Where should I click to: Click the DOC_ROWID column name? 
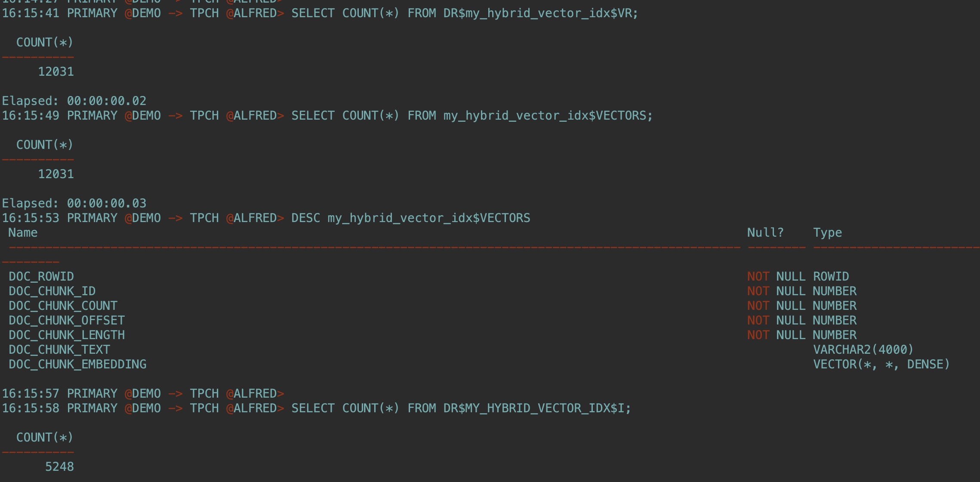[x=41, y=276]
